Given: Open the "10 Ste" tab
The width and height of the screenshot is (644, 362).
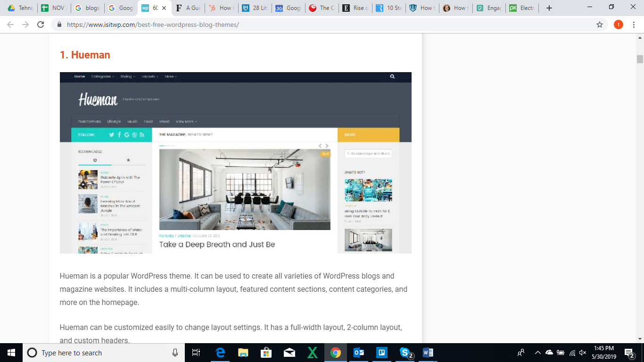Looking at the screenshot, I should tap(389, 8).
